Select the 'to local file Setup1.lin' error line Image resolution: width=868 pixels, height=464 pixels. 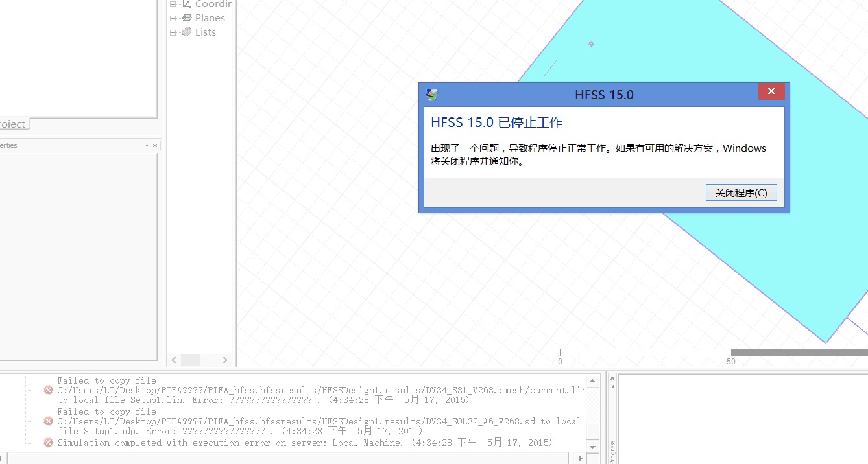tap(263, 400)
